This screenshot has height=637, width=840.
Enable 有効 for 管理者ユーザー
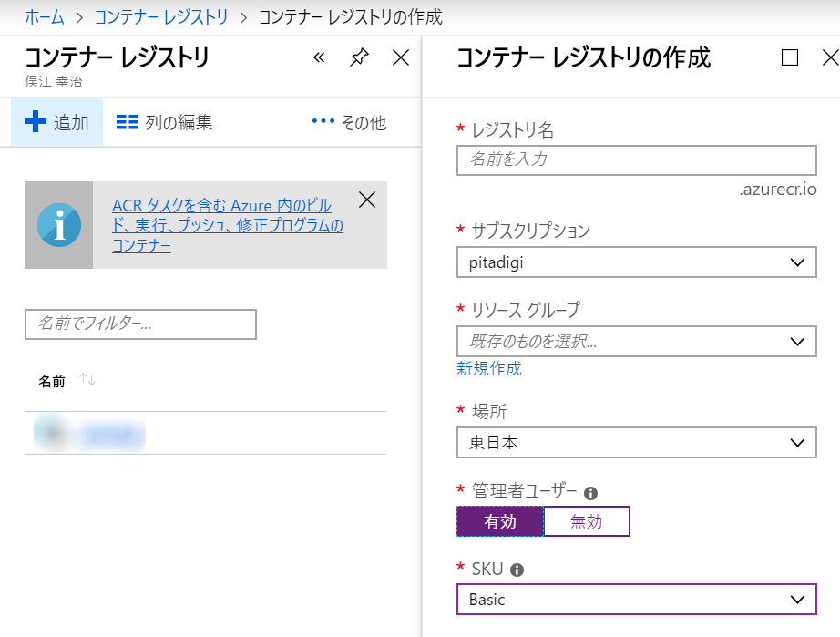click(500, 521)
